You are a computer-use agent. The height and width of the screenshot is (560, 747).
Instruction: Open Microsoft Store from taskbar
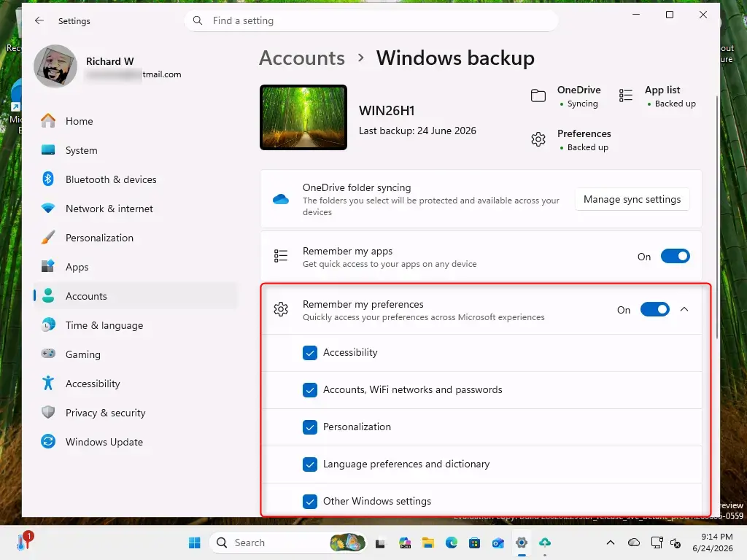coord(474,542)
